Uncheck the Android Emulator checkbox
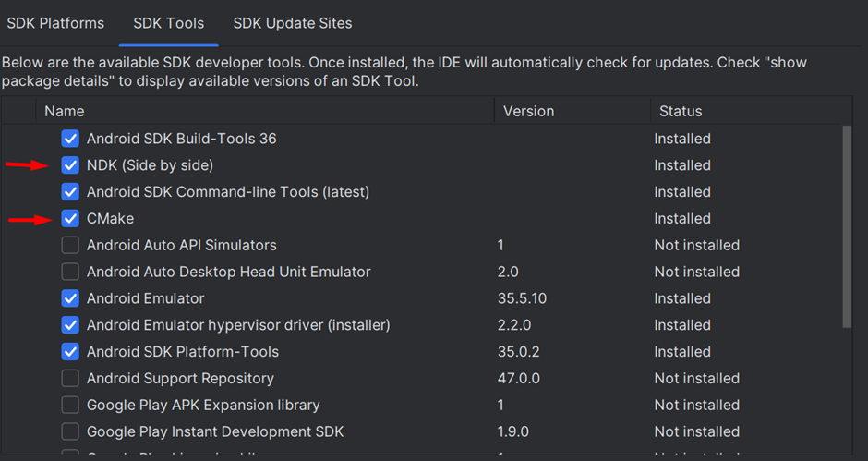 pyautogui.click(x=70, y=298)
